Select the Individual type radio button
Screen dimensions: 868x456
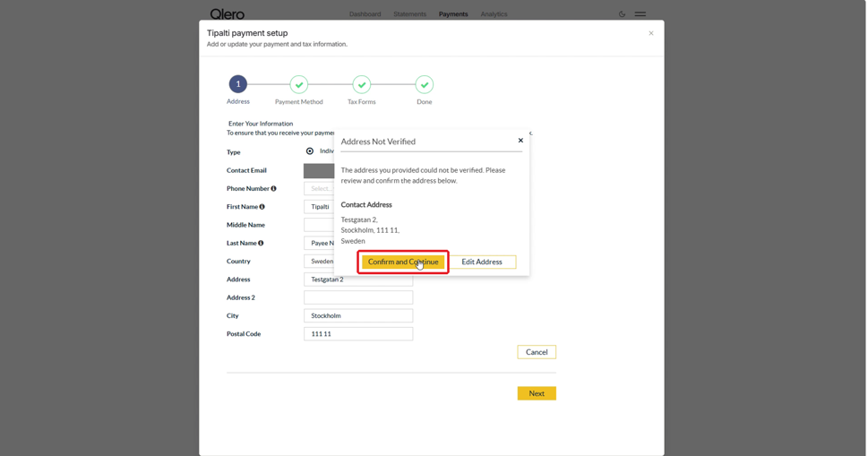(x=310, y=151)
